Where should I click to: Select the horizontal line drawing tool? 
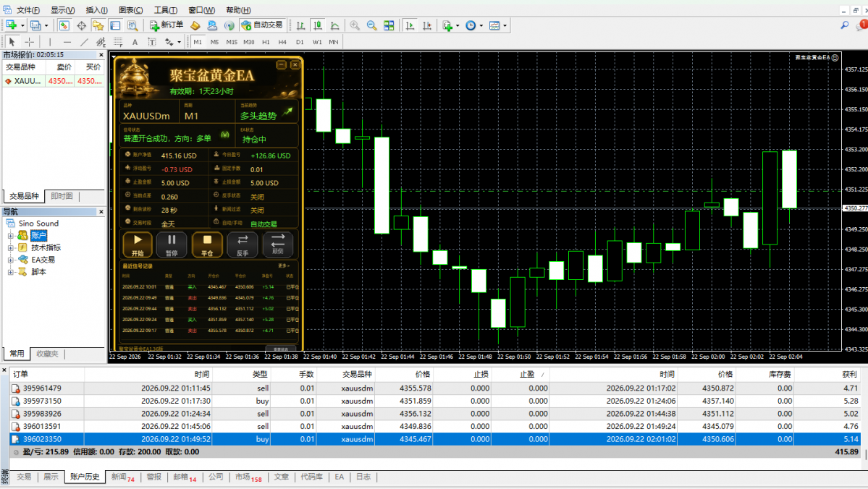point(67,42)
